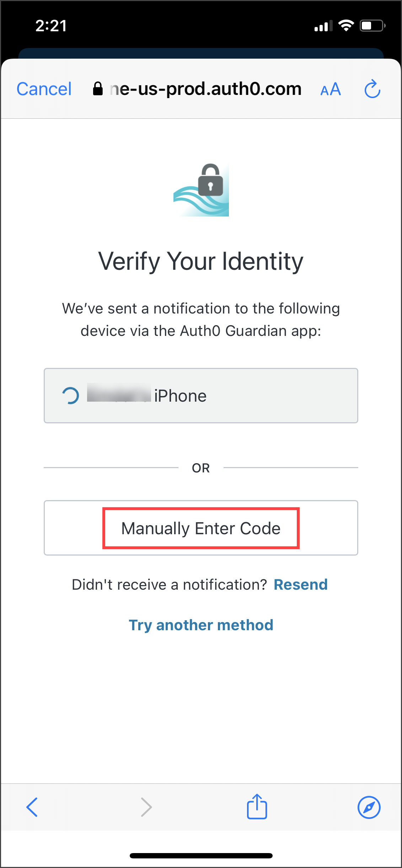Click the Verify Your Identity heading
The width and height of the screenshot is (402, 868).
pos(201,261)
